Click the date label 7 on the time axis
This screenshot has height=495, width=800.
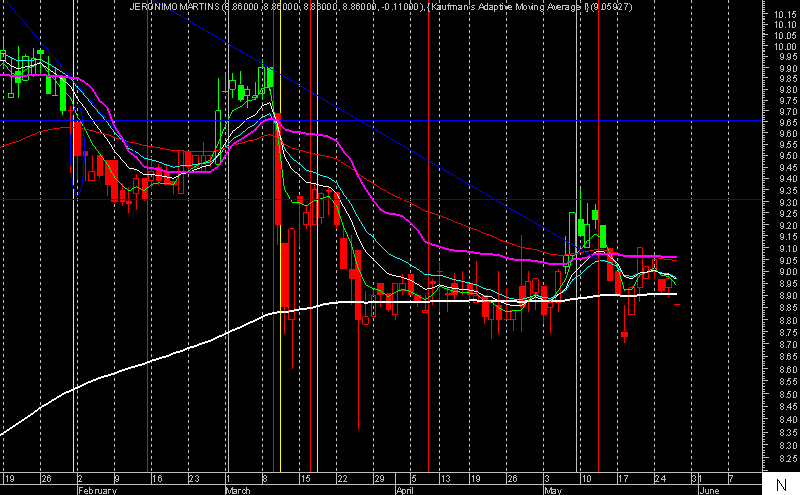click(x=731, y=479)
